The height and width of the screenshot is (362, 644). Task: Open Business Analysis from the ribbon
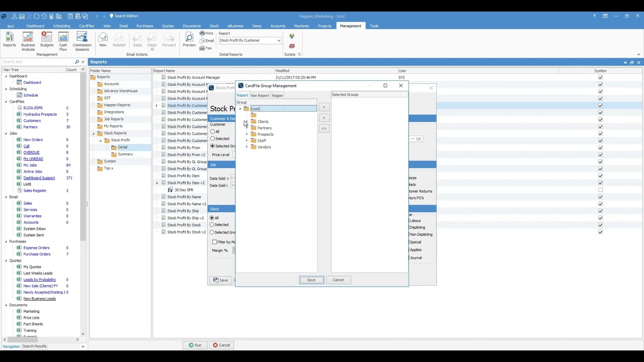coord(28,41)
